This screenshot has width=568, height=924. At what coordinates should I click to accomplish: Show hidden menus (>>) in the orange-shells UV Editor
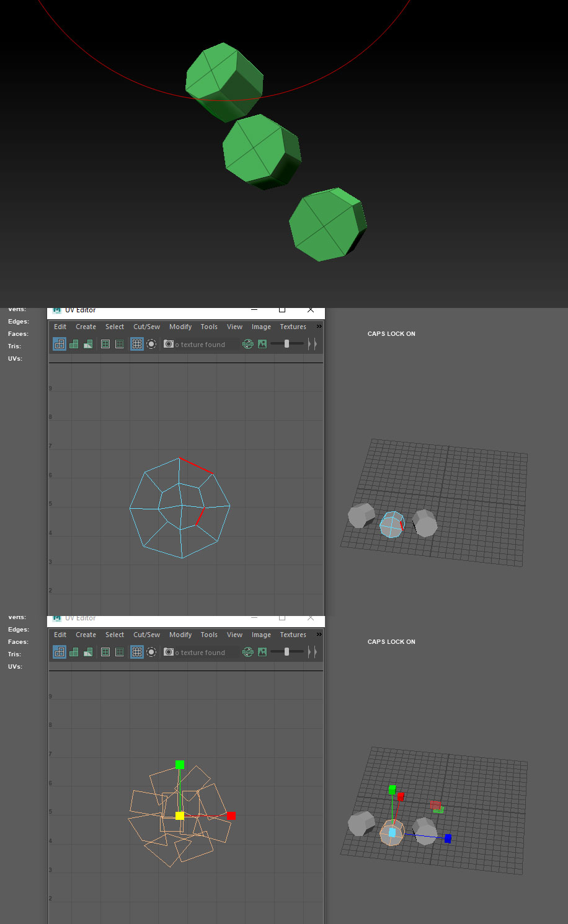[319, 634]
